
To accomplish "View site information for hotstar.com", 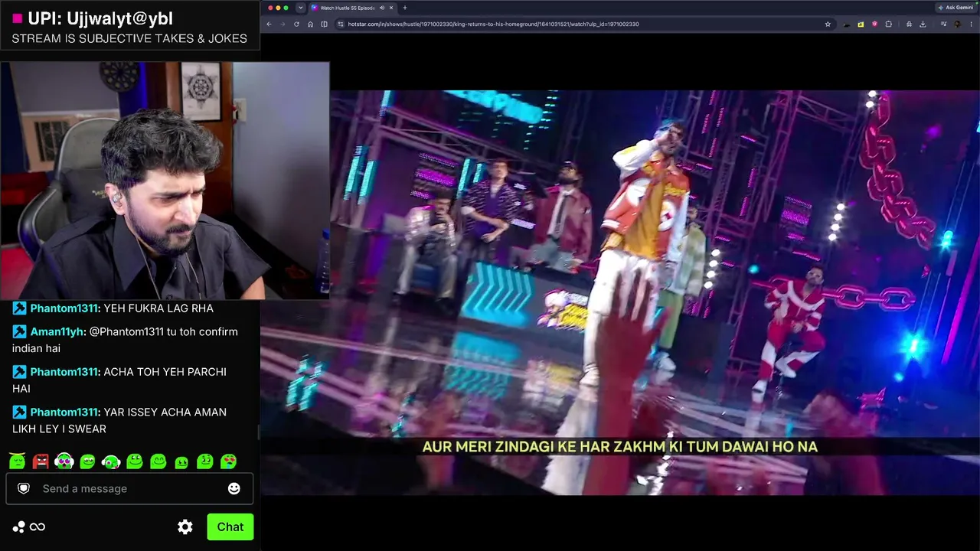I will pos(341,24).
